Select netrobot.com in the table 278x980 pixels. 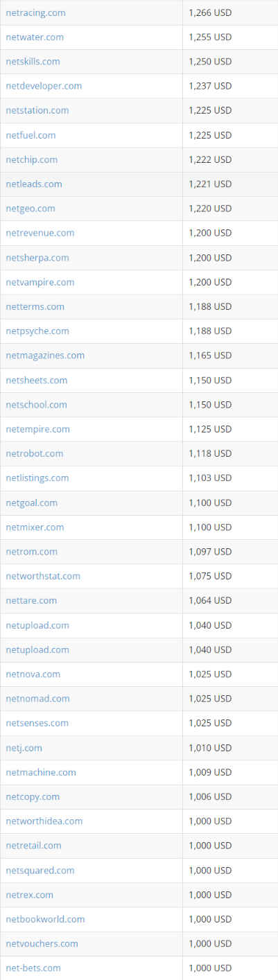pos(34,453)
